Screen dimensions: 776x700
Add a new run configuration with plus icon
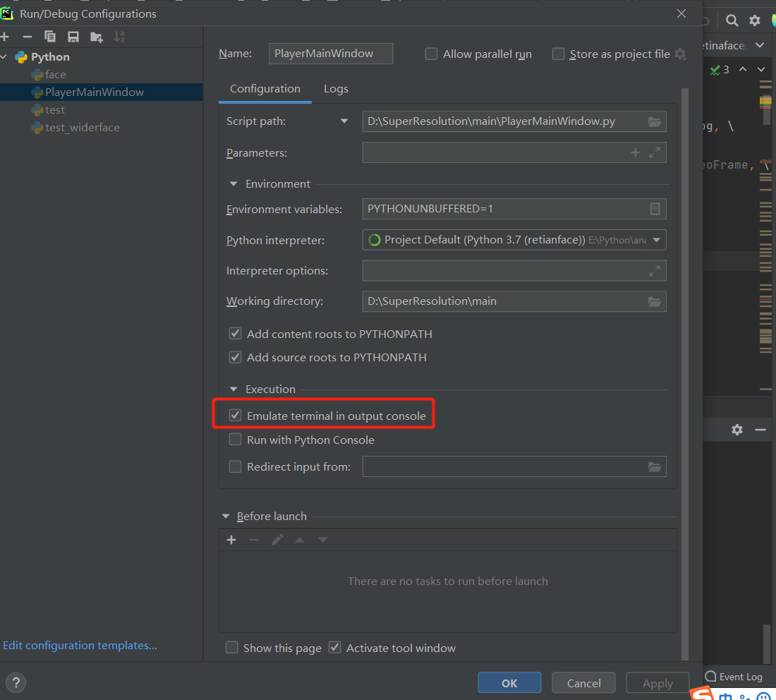pyautogui.click(x=6, y=37)
